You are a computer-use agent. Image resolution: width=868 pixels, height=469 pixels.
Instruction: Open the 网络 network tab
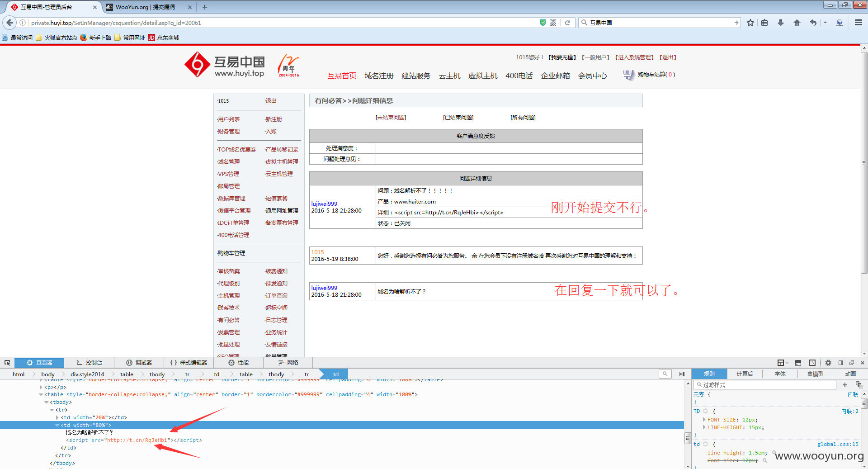tap(288, 363)
